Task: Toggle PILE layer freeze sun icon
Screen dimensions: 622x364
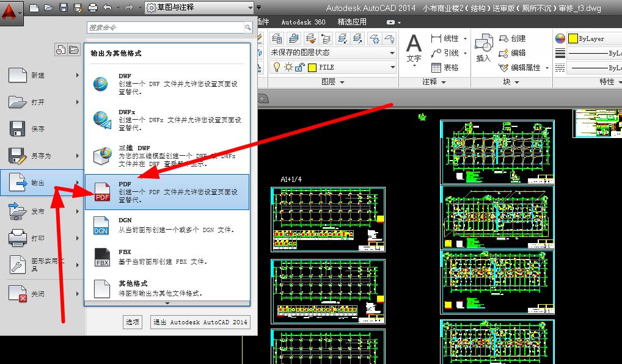Action: pos(288,67)
